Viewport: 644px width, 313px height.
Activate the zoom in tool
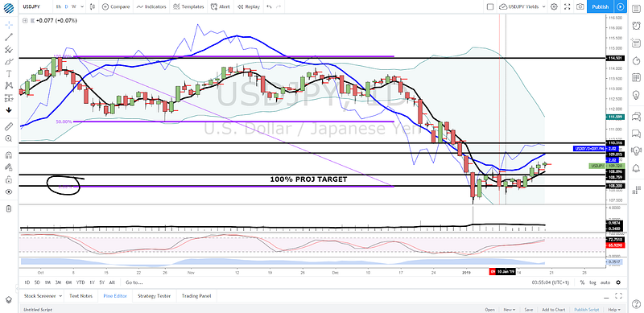point(9,139)
